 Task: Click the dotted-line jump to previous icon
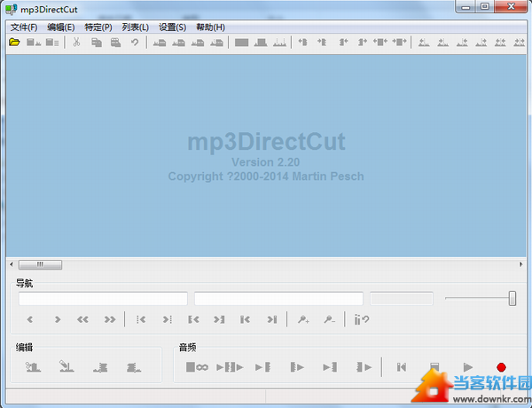[x=141, y=319]
